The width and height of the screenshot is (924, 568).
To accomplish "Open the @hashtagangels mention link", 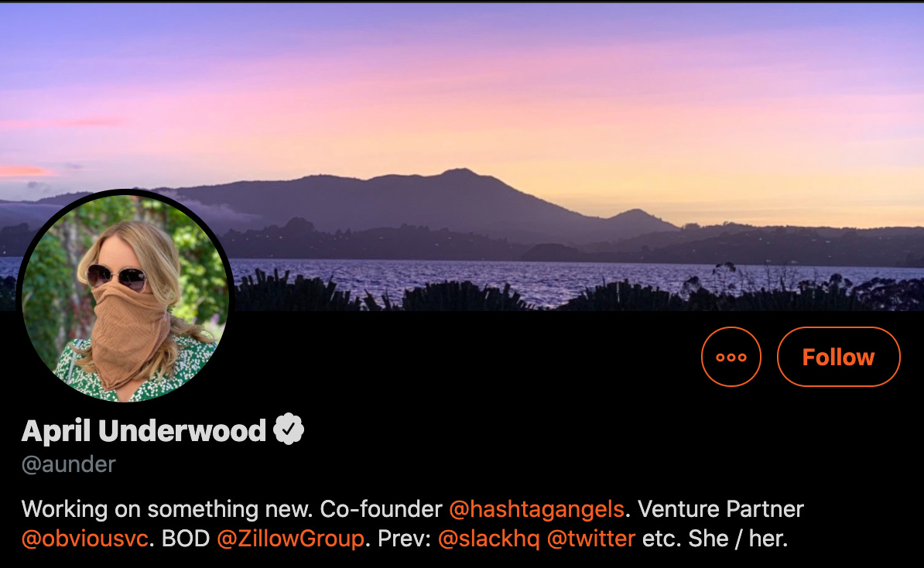I will [x=536, y=509].
